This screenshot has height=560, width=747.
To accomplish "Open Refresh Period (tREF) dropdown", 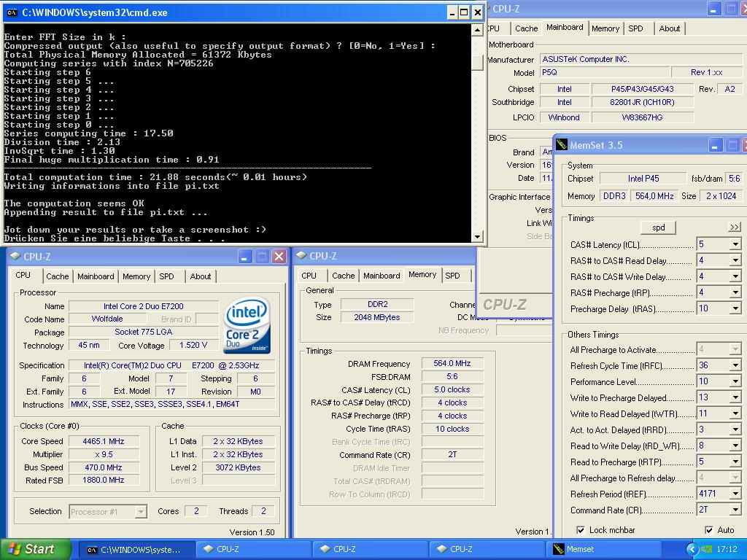I will (735, 494).
